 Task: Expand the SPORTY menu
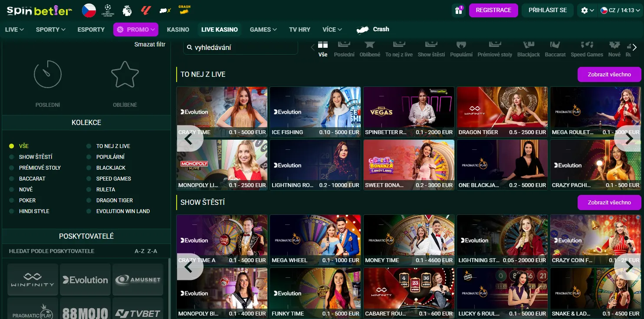point(51,30)
